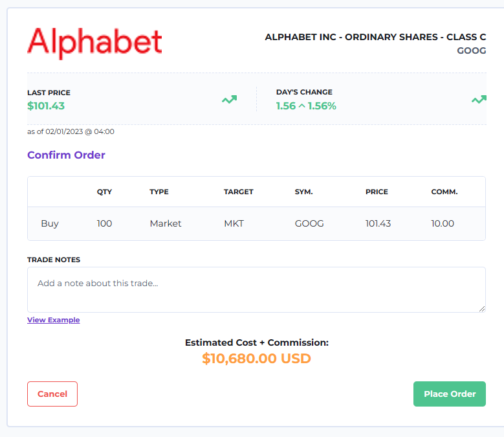Click the caret between 1.56 and 1.56%
The image size is (504, 437).
coord(301,106)
